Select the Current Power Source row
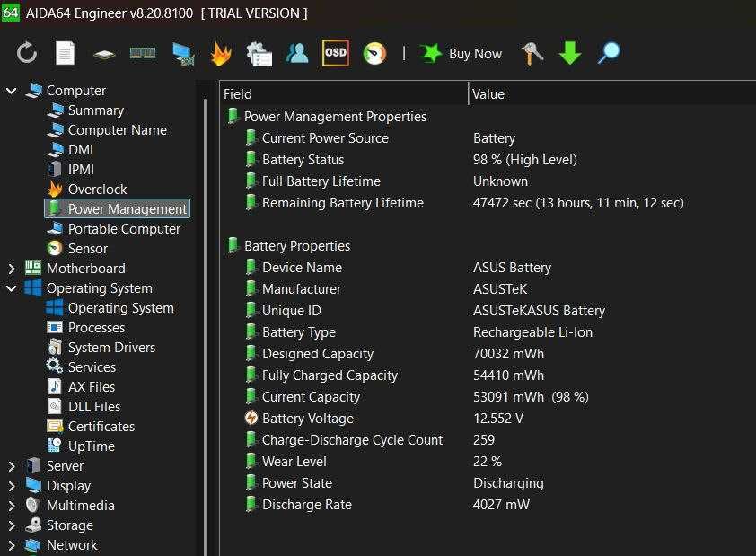The width and height of the screenshot is (756, 556). 488,138
